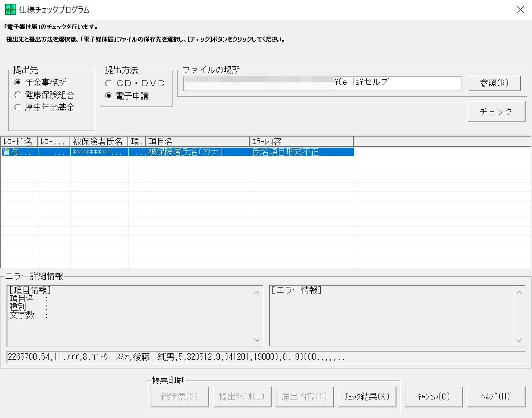Click the 仕様チェックプログラム title bar app icon
The height and width of the screenshot is (418, 532).
(x=11, y=10)
